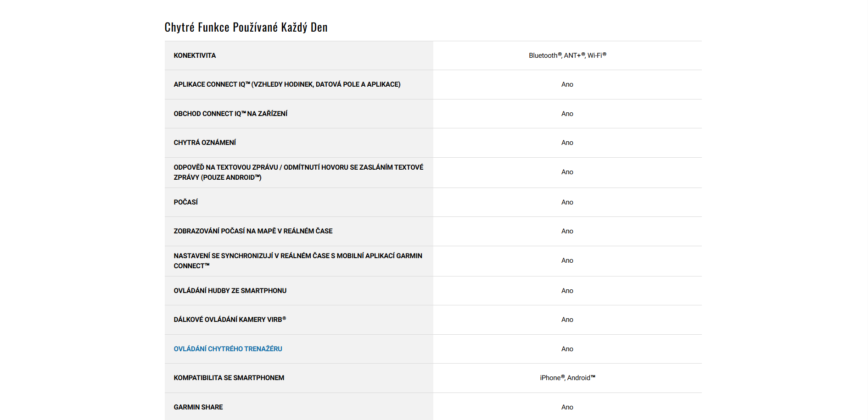868x420 pixels.
Task: Click the Aplikace Connect IQ row label
Action: point(287,84)
